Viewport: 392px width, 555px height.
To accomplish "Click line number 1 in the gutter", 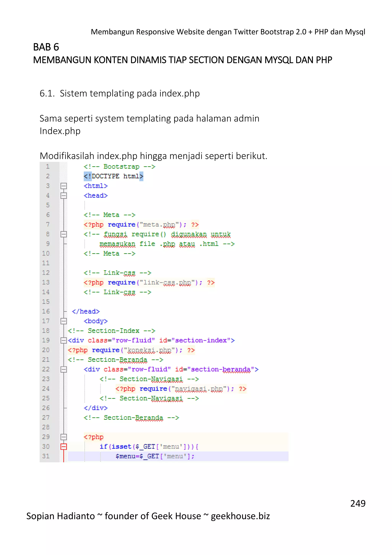I will (48, 167).
